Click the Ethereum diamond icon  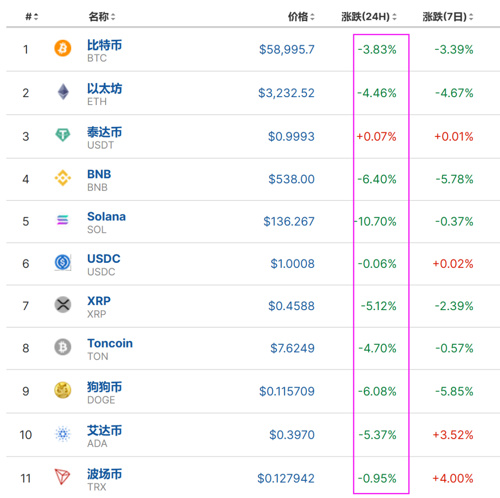(x=63, y=92)
